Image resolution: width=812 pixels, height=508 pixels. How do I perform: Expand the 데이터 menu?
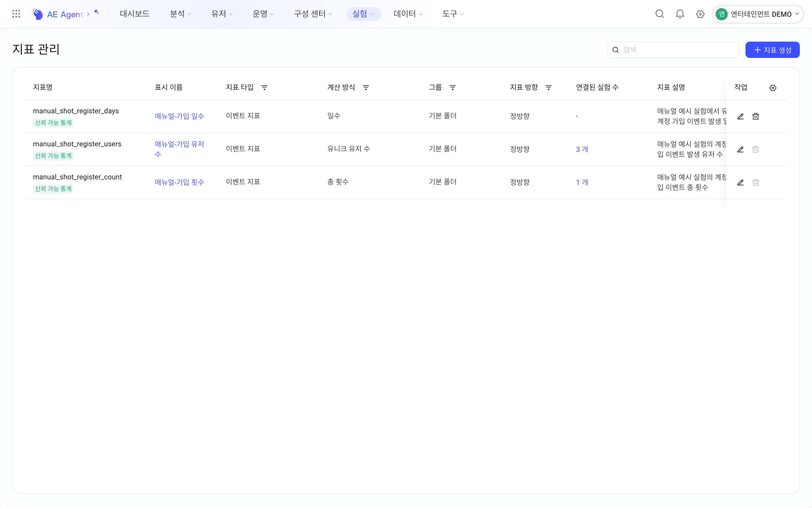click(x=408, y=14)
